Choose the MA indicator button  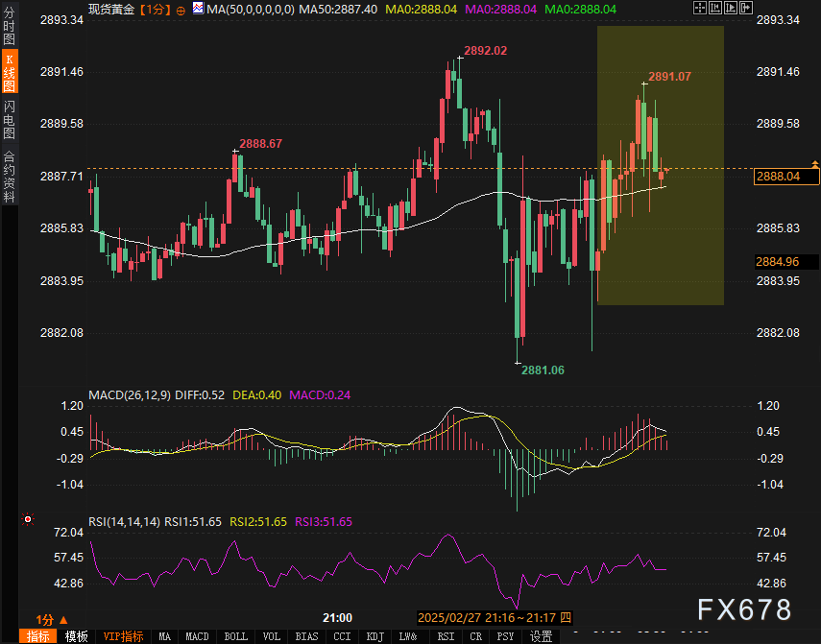pos(164,636)
